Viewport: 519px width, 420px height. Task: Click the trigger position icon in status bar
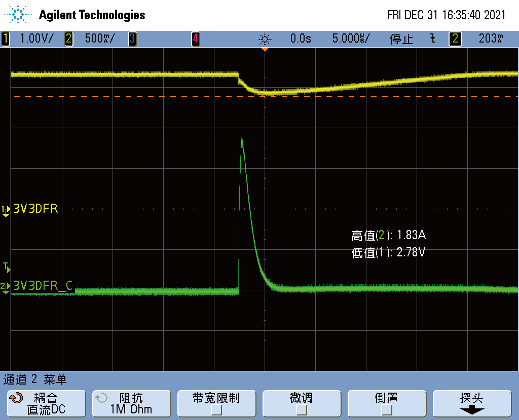(x=265, y=39)
